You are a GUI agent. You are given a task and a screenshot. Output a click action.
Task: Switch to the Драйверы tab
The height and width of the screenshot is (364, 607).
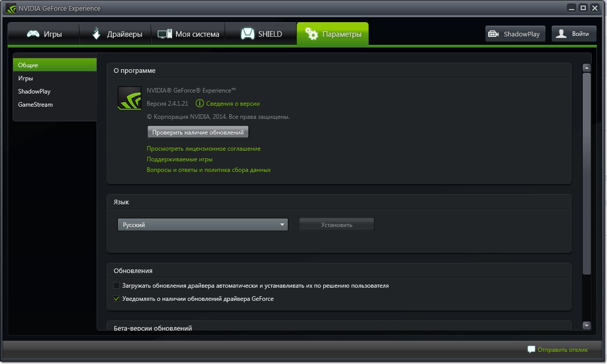click(116, 34)
